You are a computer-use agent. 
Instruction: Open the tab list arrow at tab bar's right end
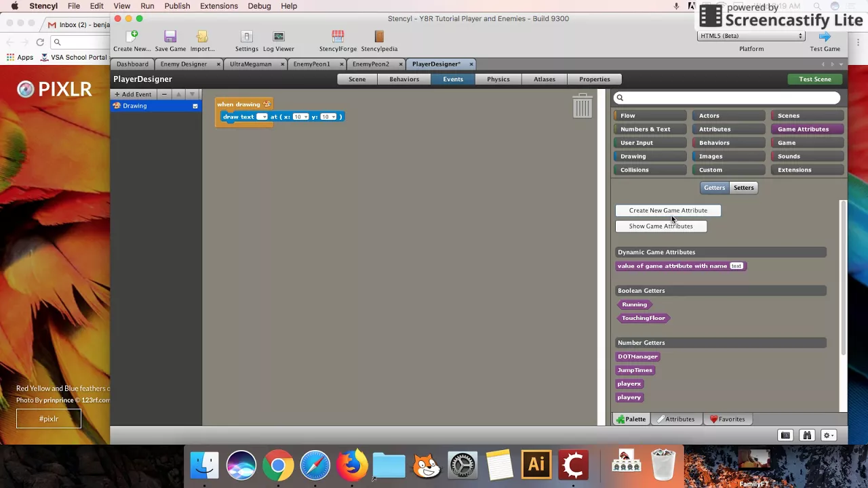click(x=842, y=64)
